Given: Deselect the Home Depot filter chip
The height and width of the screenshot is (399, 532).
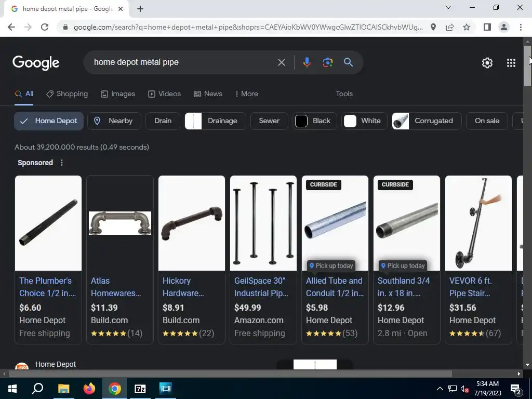Looking at the screenshot, I should pyautogui.click(x=49, y=121).
